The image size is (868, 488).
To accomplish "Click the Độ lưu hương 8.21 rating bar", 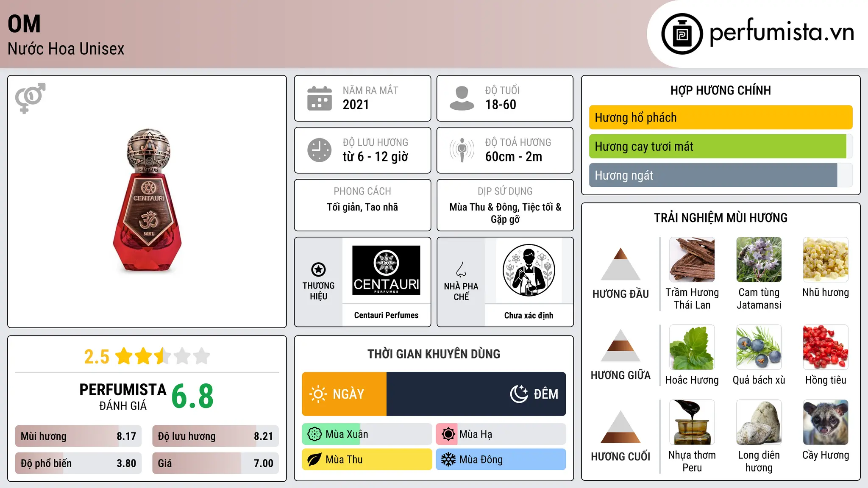I will [x=215, y=436].
